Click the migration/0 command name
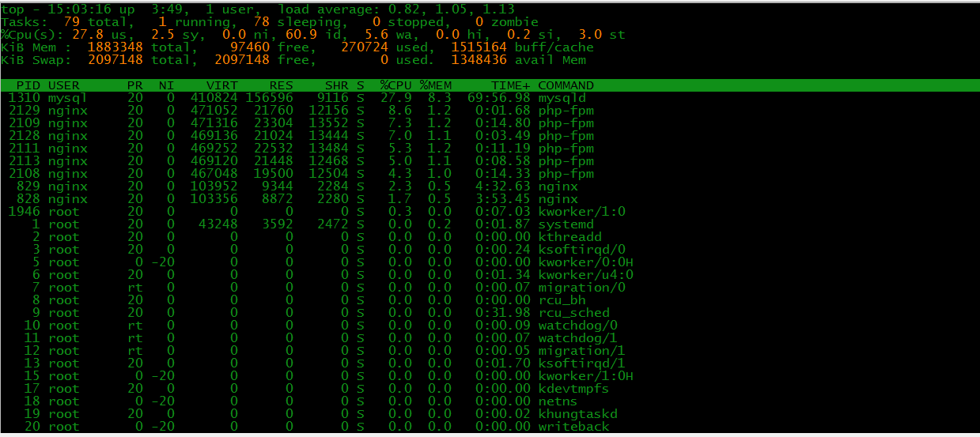980x437 pixels. tap(581, 288)
